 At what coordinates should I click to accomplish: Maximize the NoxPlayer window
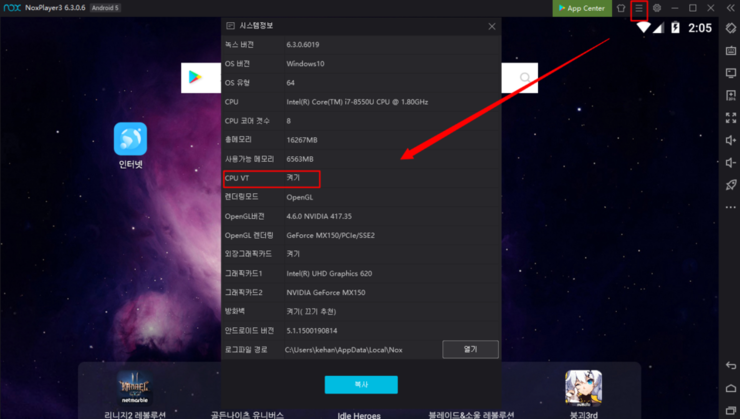point(693,8)
